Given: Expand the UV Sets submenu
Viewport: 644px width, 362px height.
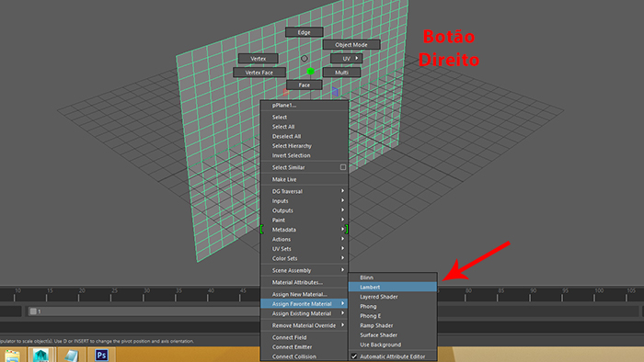Looking at the screenshot, I should [x=305, y=248].
